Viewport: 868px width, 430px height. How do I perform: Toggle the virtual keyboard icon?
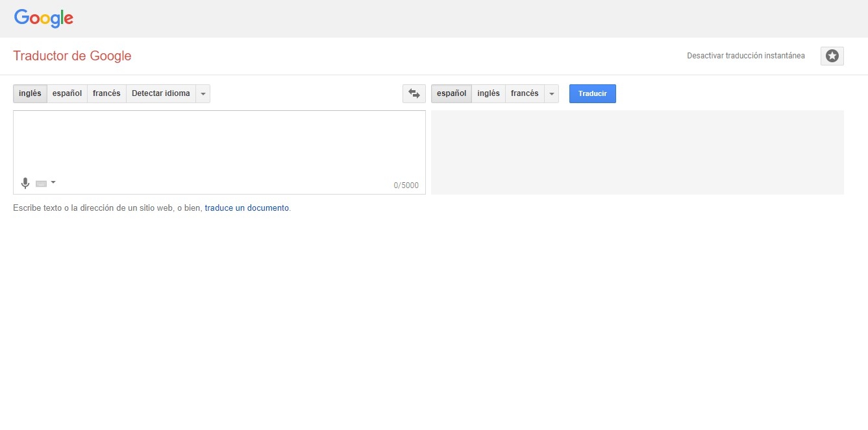42,184
